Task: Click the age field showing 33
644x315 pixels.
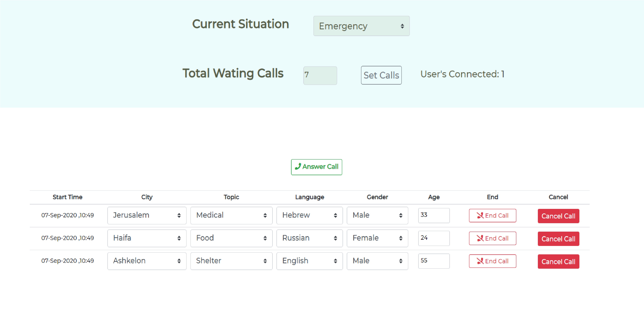Action: point(434,215)
